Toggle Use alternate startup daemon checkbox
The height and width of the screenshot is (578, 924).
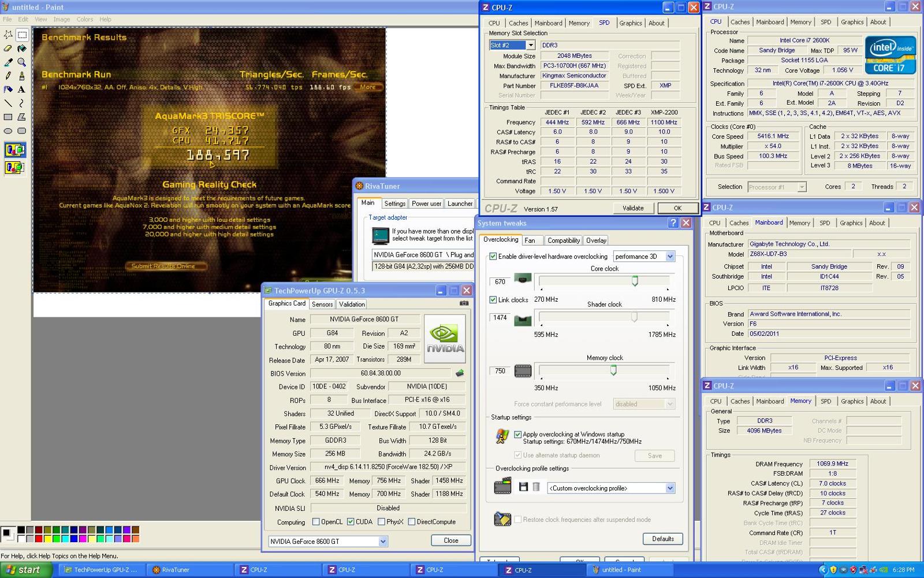tap(517, 455)
